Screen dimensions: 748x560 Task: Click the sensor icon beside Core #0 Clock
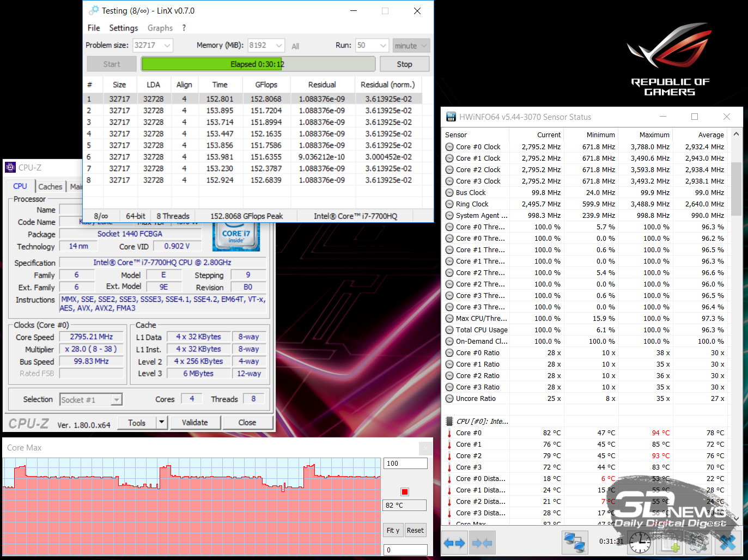(449, 147)
